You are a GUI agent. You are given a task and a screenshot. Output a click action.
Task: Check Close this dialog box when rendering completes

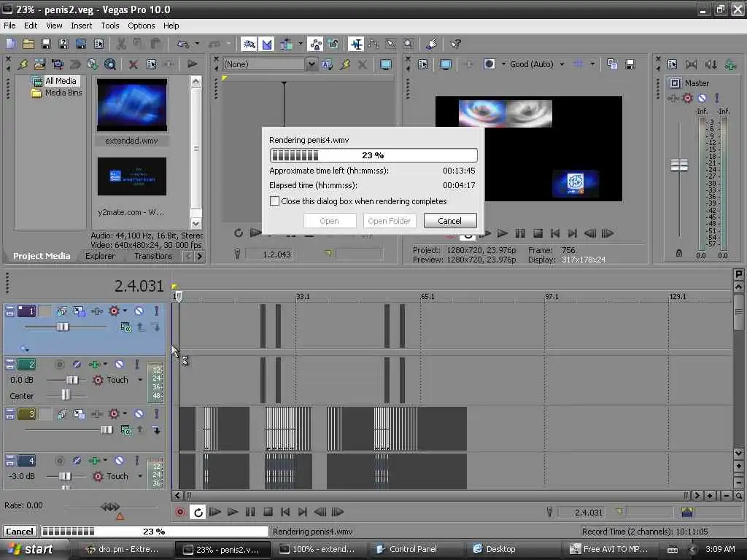[274, 201]
